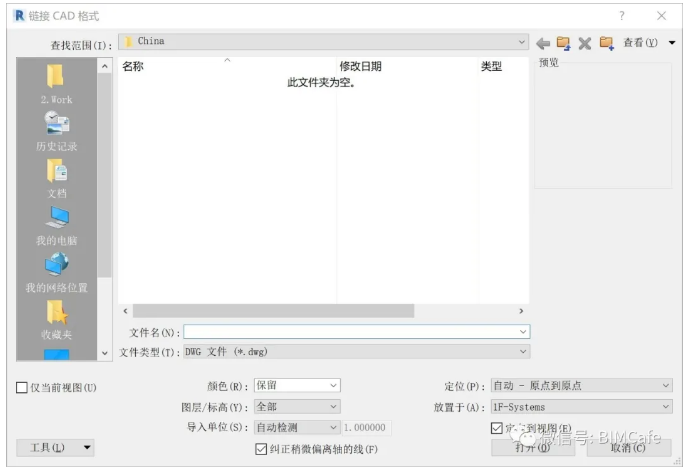Open the 文件类型 DWG 文件 dropdown

click(357, 351)
